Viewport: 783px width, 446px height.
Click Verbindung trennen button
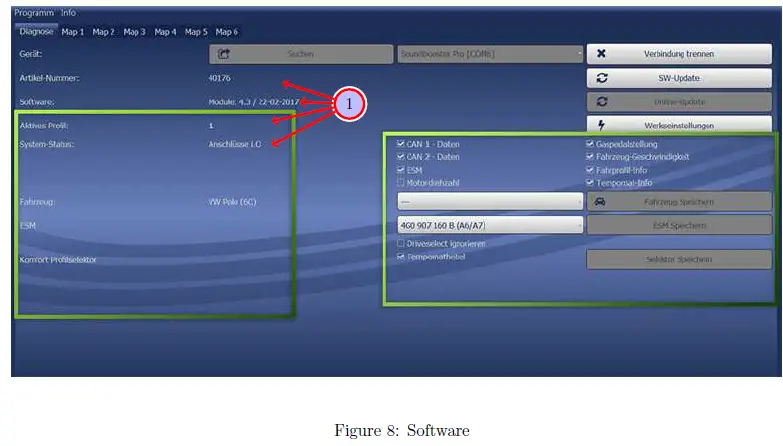(x=679, y=54)
